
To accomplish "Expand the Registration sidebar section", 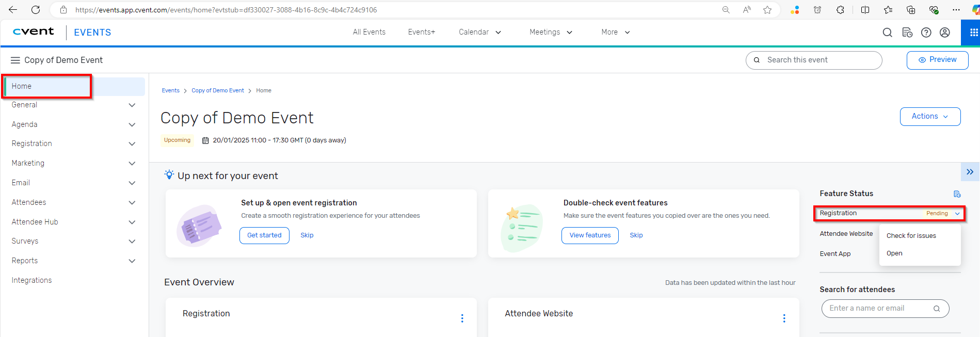I will (x=132, y=144).
